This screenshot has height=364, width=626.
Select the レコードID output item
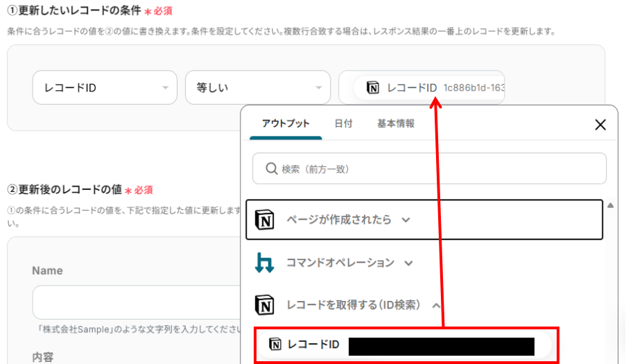(x=404, y=345)
